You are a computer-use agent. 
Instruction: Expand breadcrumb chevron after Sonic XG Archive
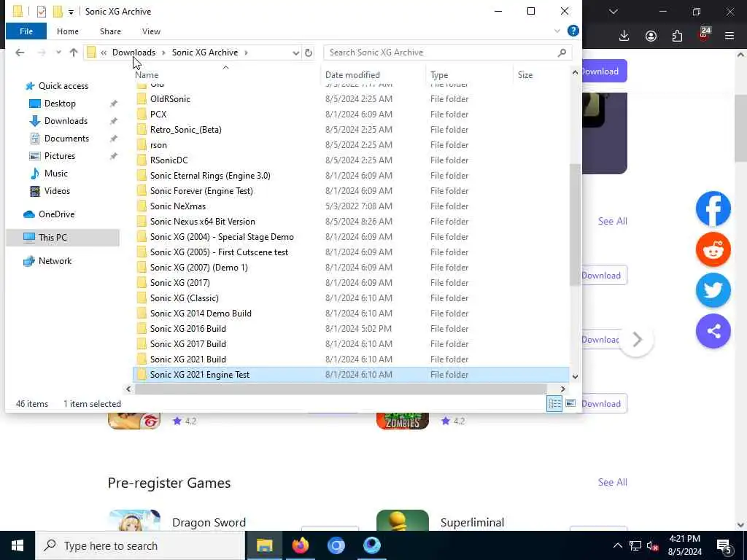(x=247, y=52)
